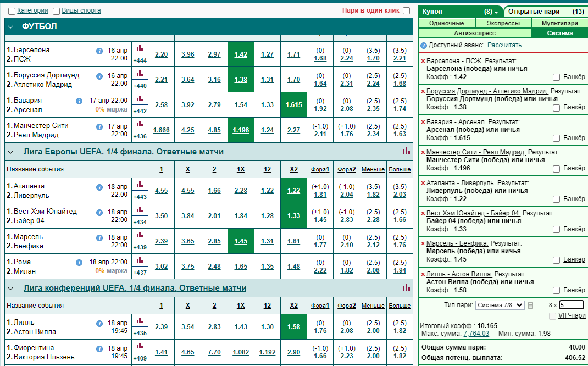
Task: Select odds 2.20 for Барселона win
Action: click(x=161, y=54)
